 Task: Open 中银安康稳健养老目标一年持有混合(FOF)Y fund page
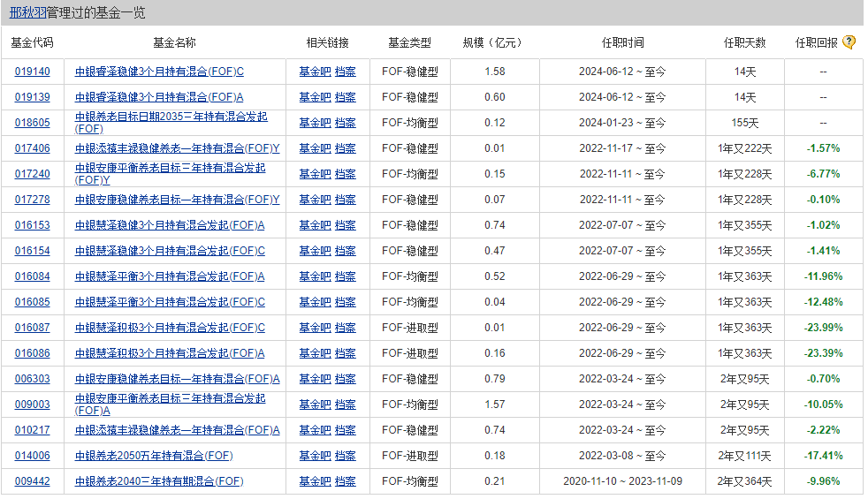pyautogui.click(x=177, y=199)
